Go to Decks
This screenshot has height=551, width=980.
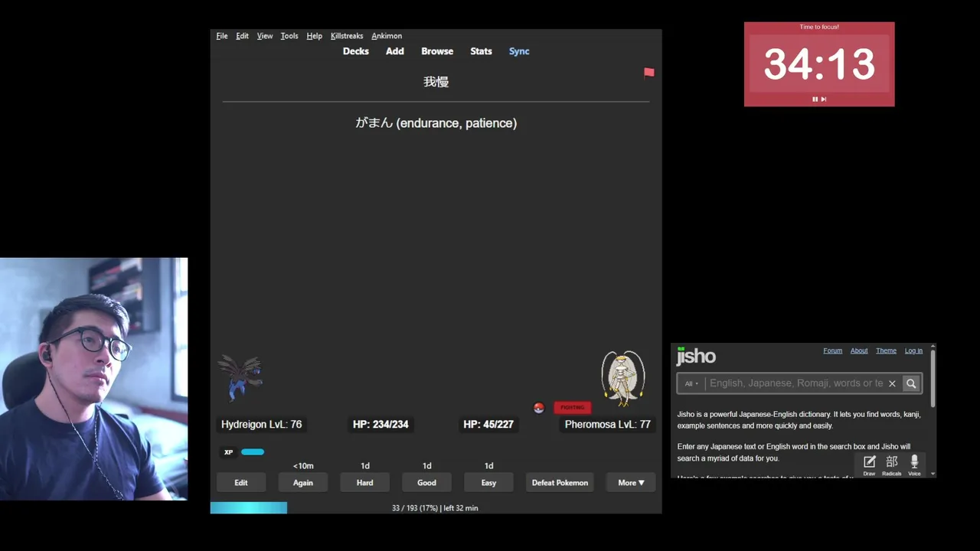tap(356, 51)
